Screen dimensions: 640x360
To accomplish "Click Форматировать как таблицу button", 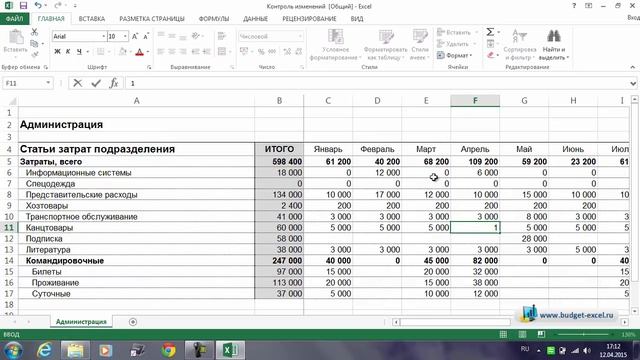I will pyautogui.click(x=385, y=44).
